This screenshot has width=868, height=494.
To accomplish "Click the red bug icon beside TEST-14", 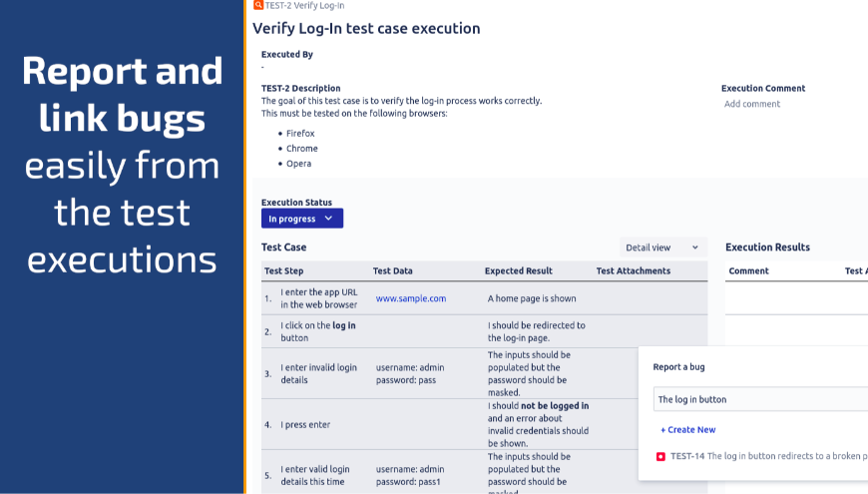I will pyautogui.click(x=660, y=456).
